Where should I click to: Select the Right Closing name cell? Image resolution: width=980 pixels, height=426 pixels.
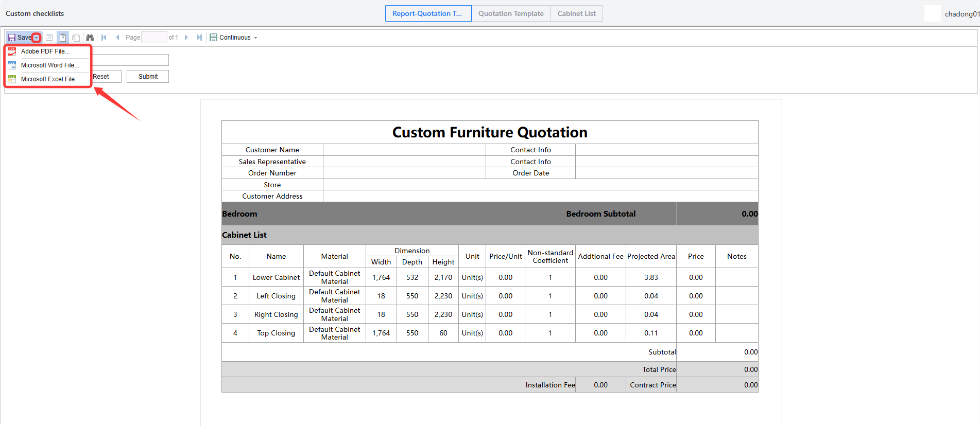click(x=276, y=314)
